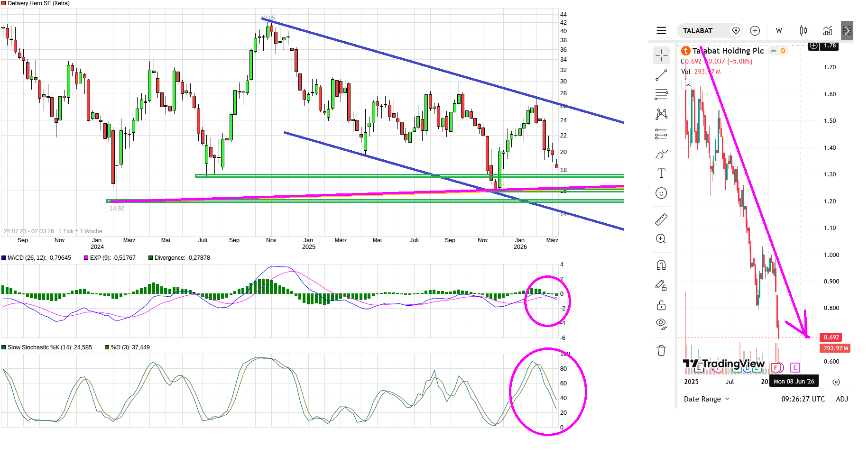Click the red 0.692 last price label
Viewport: 868px width, 456px height.
831,337
